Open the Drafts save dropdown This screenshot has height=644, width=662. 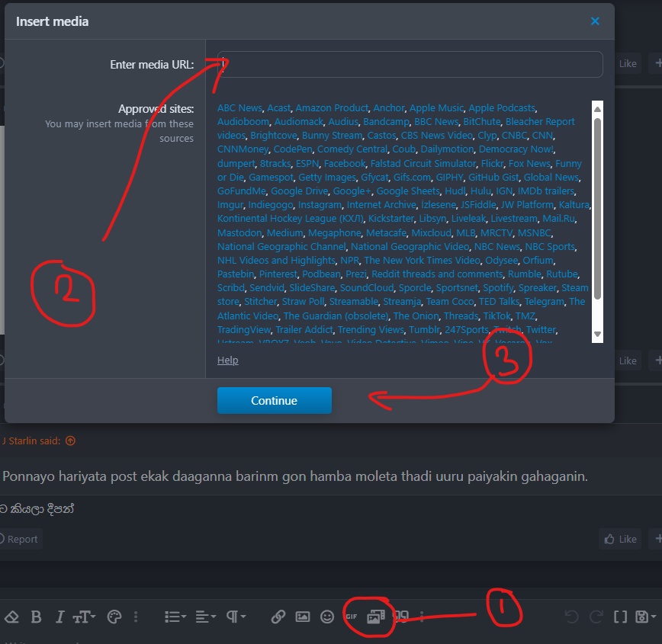(645, 617)
